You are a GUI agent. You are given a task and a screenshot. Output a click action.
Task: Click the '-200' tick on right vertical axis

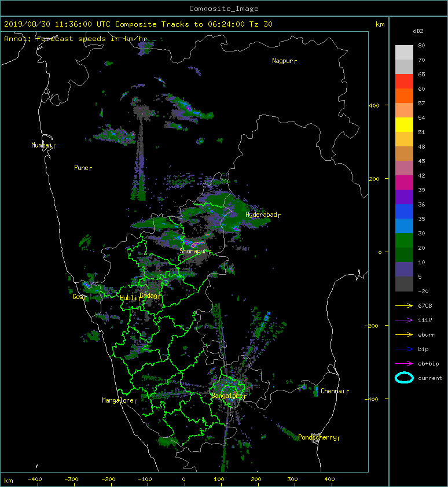(x=372, y=326)
